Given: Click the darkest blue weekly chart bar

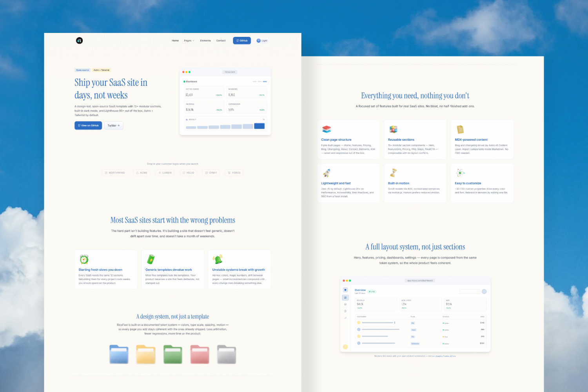Looking at the screenshot, I should point(260,126).
